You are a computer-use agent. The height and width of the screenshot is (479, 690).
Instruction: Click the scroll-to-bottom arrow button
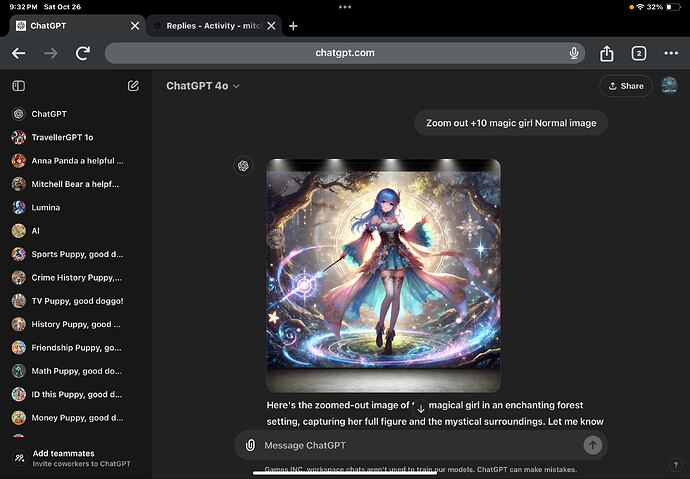[x=421, y=409]
